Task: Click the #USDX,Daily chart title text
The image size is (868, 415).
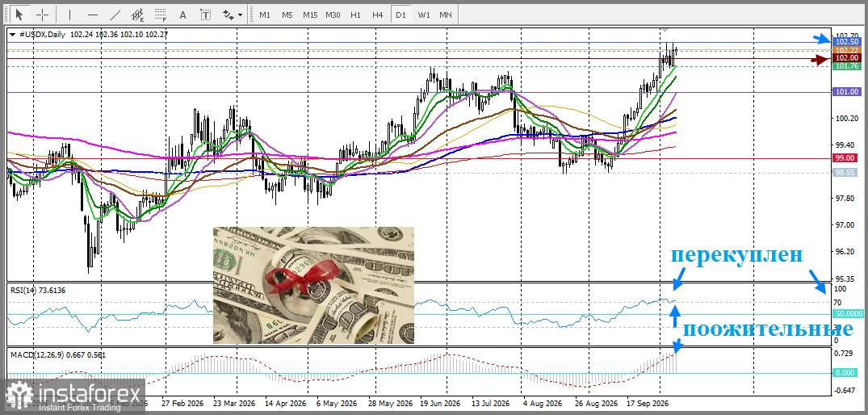Action: point(43,34)
